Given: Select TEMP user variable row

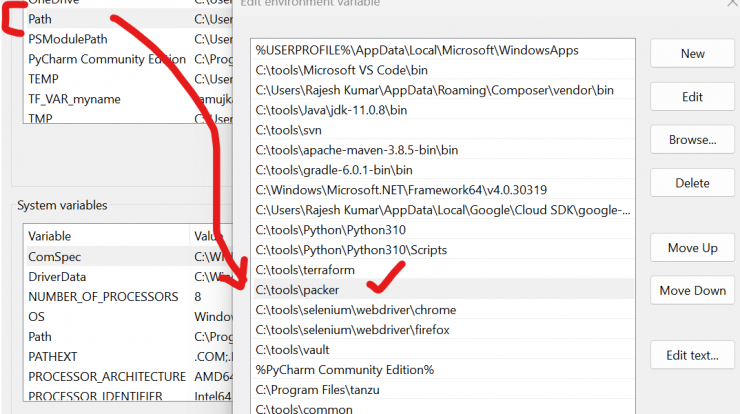Looking at the screenshot, I should coord(128,79).
